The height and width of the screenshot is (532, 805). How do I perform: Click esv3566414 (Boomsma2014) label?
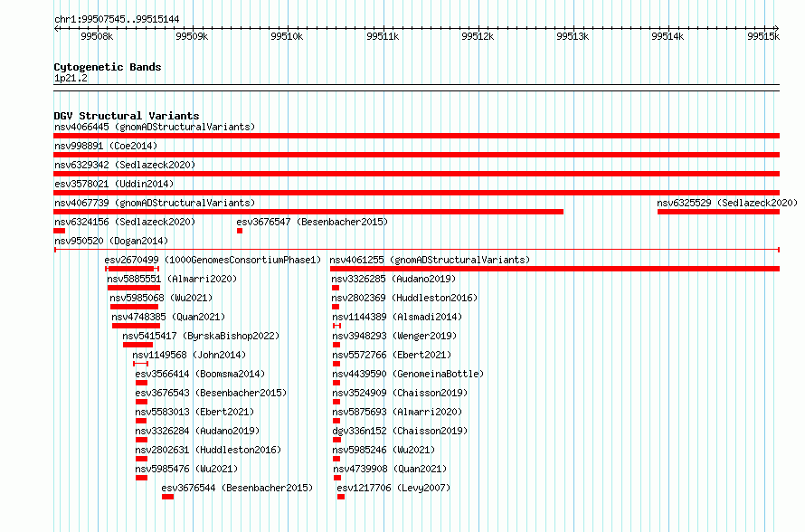[x=200, y=374]
